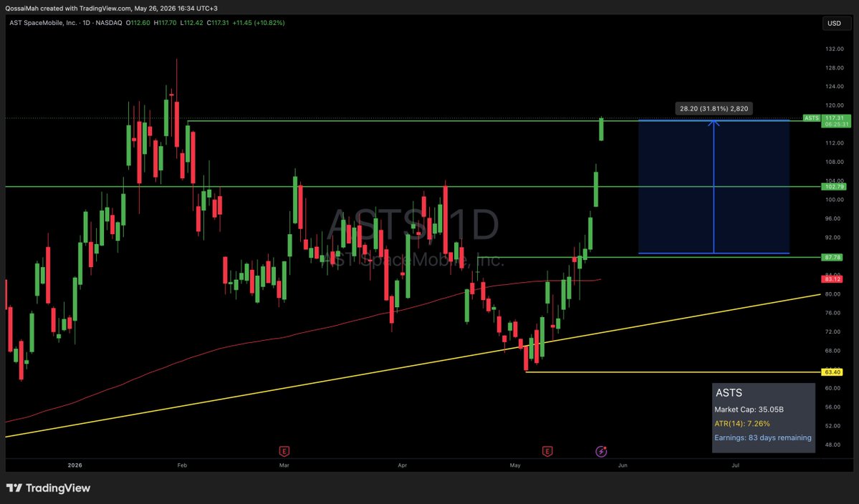This screenshot has height=504, width=859.
Task: Click the Feb label on time axis
Action: [x=182, y=465]
